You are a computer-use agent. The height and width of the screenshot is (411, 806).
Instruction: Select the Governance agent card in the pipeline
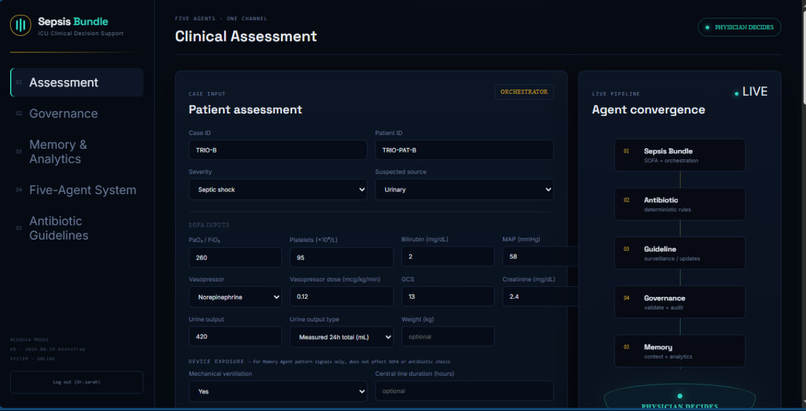point(680,302)
